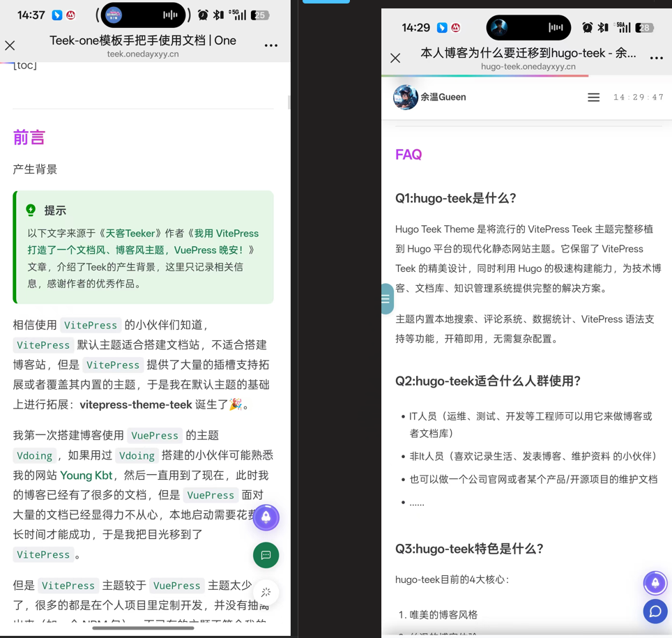Expand the blue sidebar tab on left edge
The width and height of the screenshot is (672, 638).
(x=387, y=299)
